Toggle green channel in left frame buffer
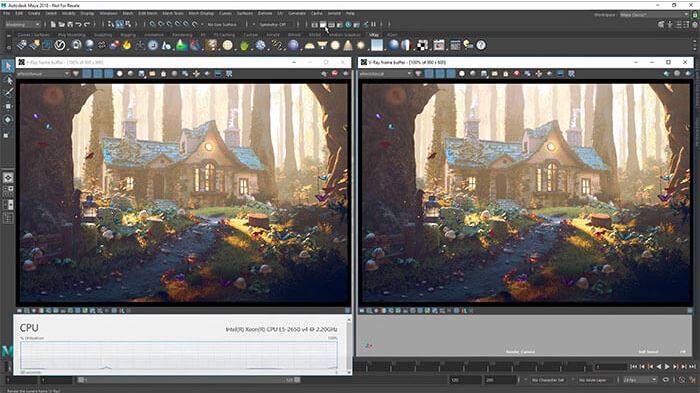 point(98,74)
